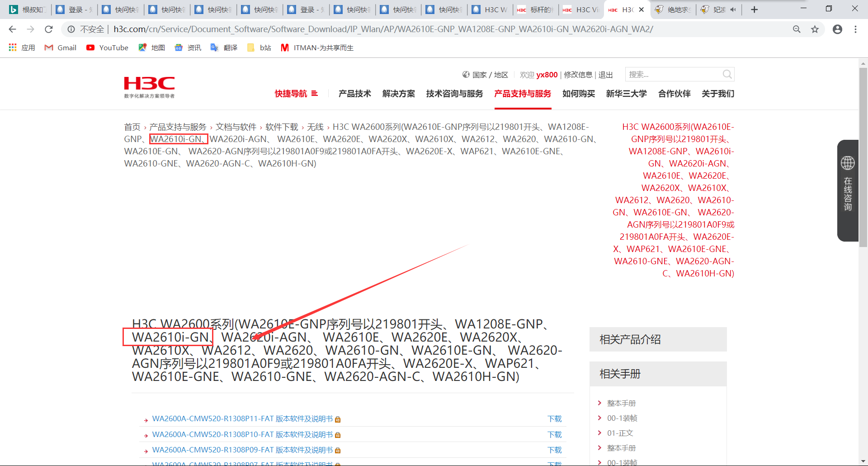868x466 pixels.
Task: Switch to the 标杆的 tab
Action: click(x=536, y=10)
